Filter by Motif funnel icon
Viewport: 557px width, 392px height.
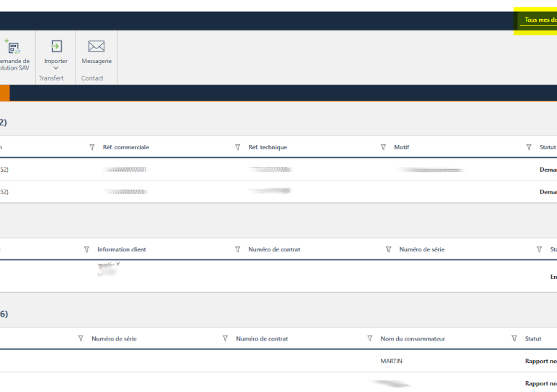tap(384, 147)
